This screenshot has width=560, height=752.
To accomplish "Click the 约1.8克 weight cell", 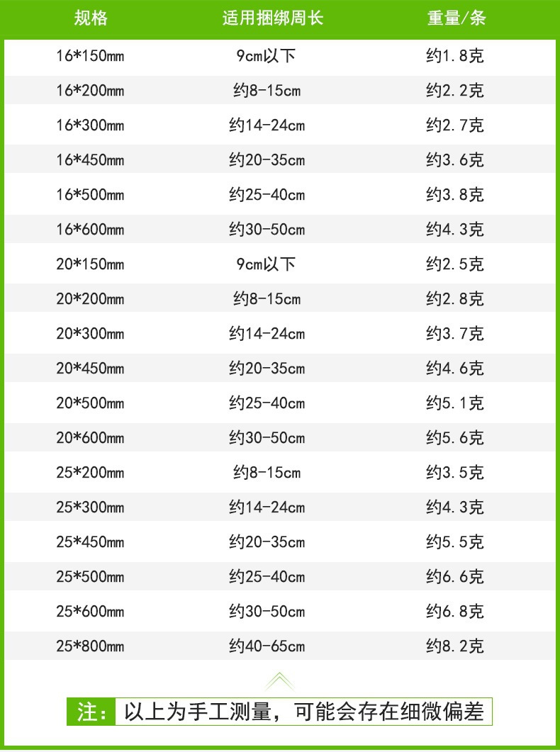I will 454,56.
